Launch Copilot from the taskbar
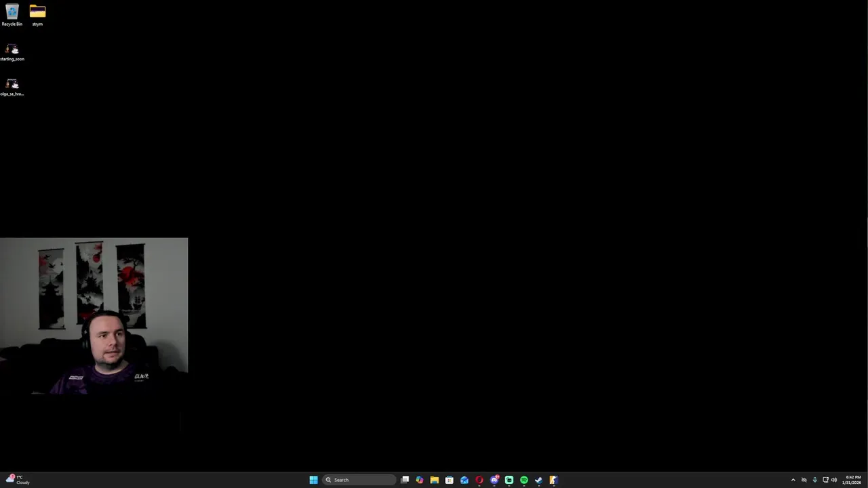This screenshot has height=488, width=868. coord(420,480)
